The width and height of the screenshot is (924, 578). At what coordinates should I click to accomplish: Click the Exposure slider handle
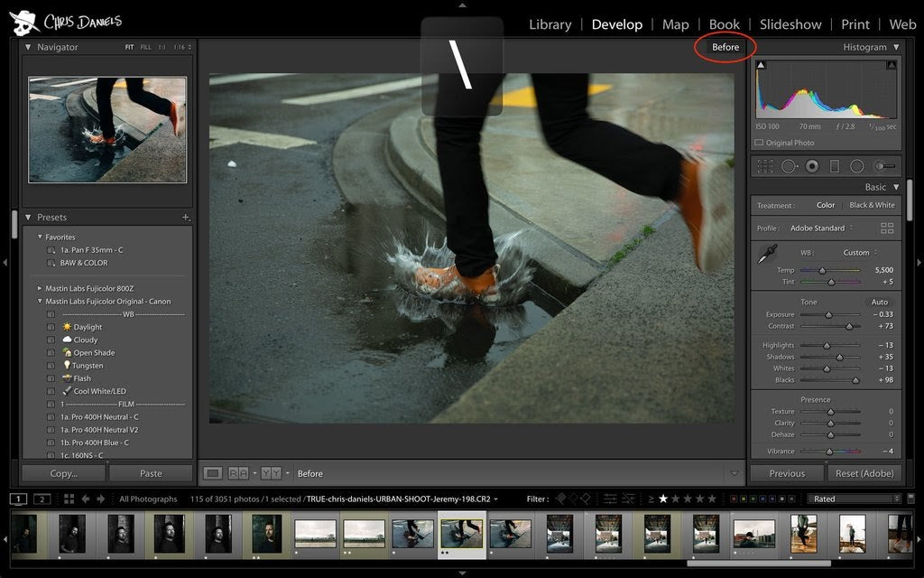[x=828, y=315]
